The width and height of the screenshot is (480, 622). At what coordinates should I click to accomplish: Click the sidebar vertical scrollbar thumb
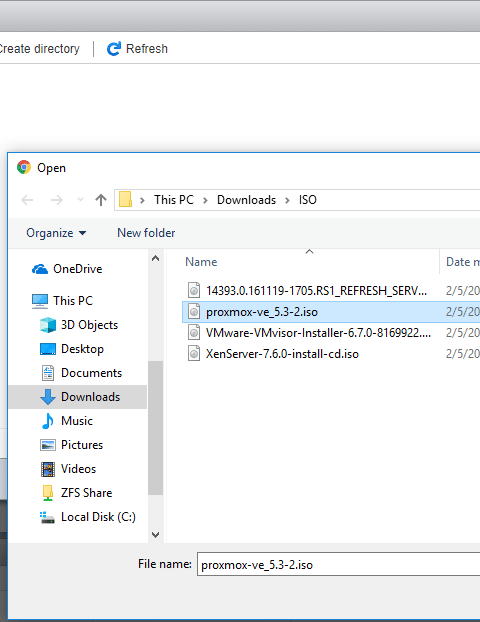point(156,428)
